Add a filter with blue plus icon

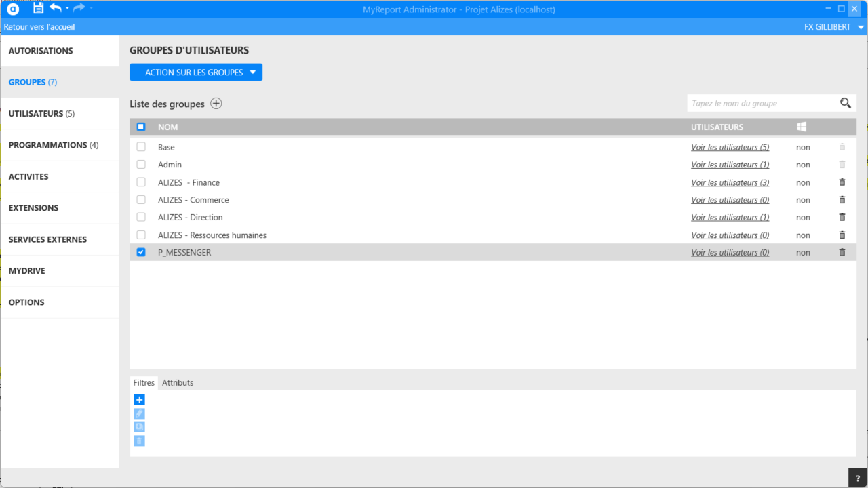coord(140,400)
